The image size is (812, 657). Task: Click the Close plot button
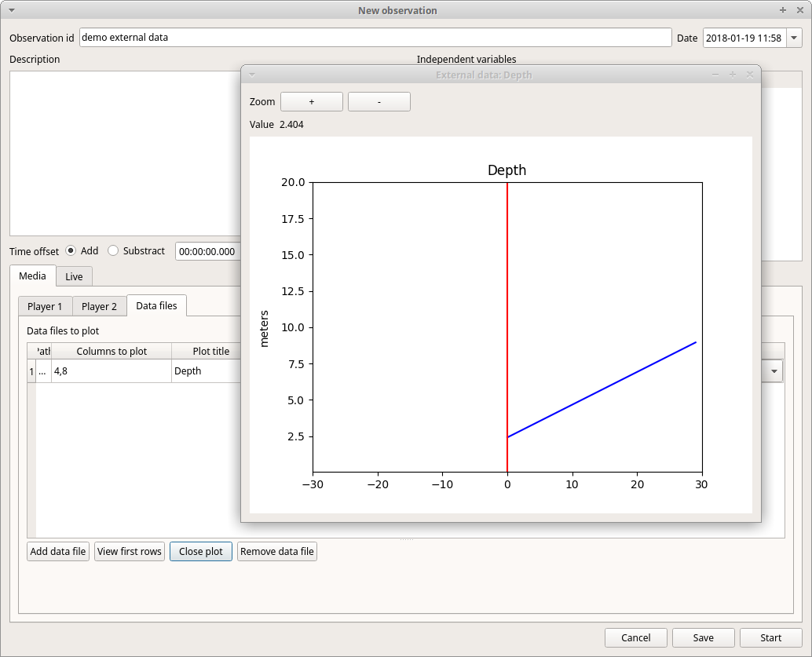coord(201,551)
